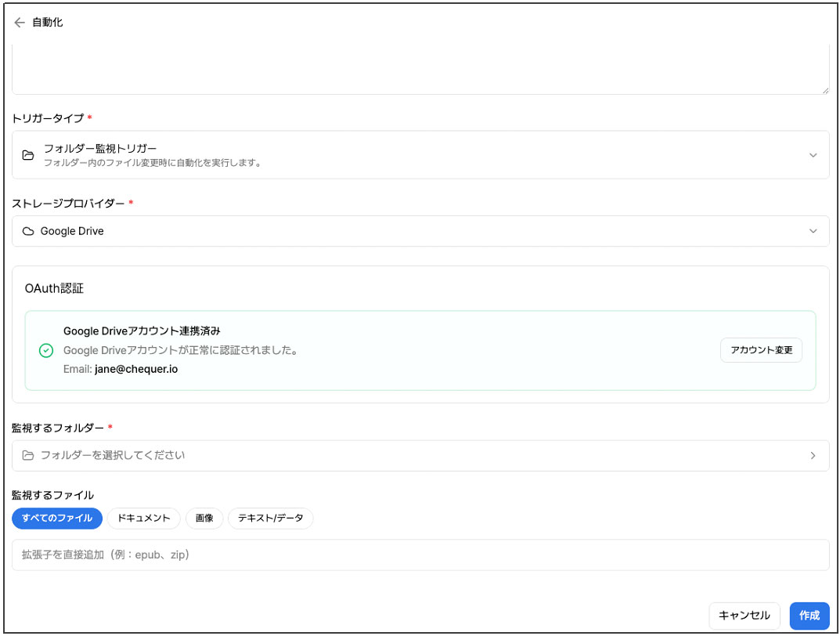840x636 pixels.
Task: Open the トリガータイプ dropdown
Action: [812, 154]
